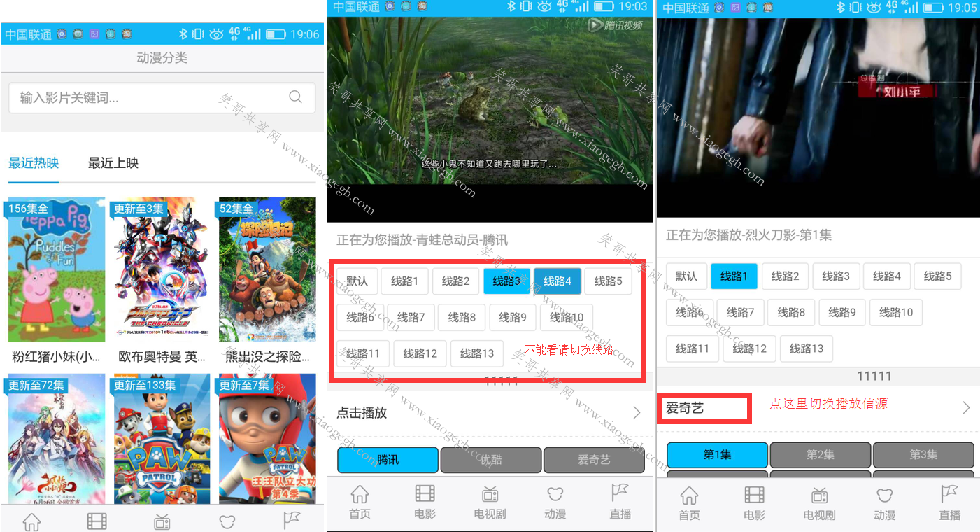
Task: Select 线路9 in 青蛙总动员 screen
Action: tap(513, 318)
